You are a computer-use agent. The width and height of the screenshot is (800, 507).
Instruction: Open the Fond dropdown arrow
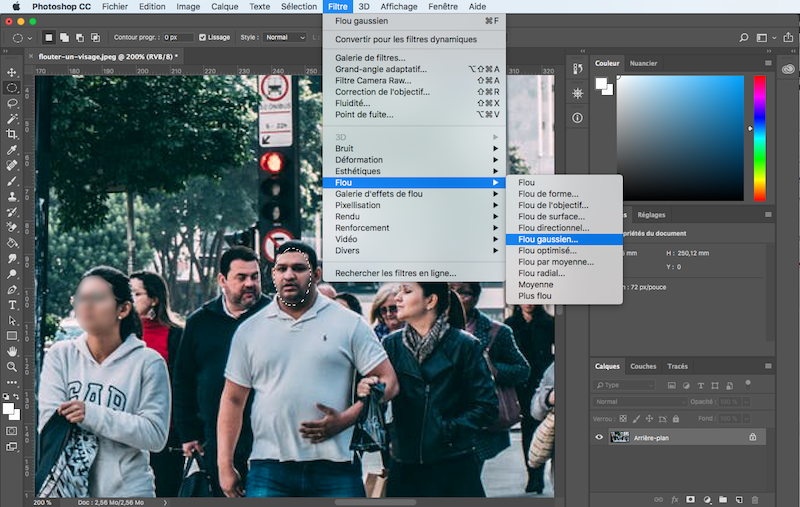coord(746,419)
